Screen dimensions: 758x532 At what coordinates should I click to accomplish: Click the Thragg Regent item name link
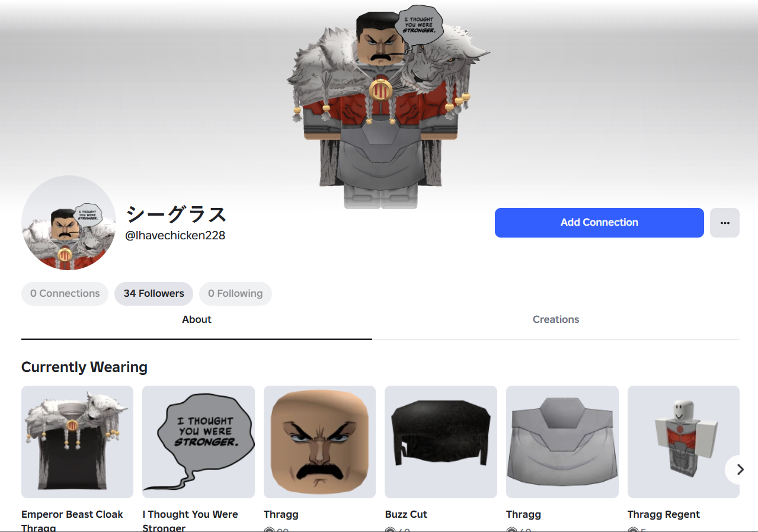point(664,514)
